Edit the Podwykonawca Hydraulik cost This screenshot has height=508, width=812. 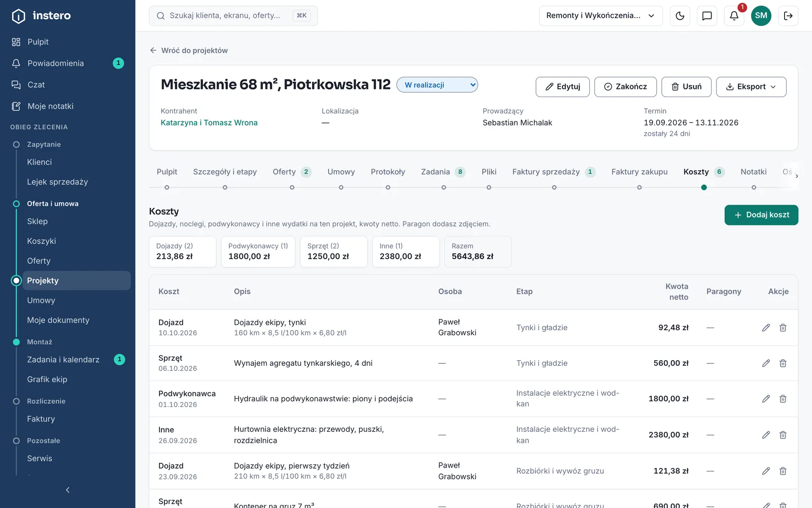(766, 399)
